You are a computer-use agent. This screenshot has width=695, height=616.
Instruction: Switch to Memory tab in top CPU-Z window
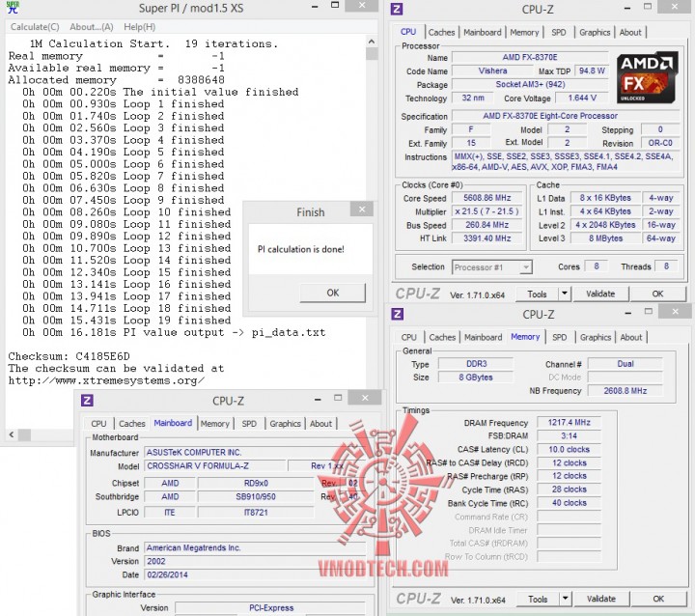click(524, 33)
